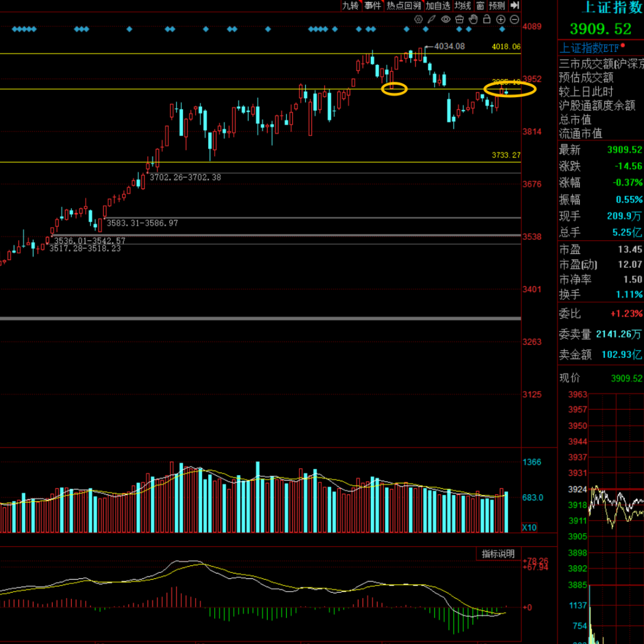Zoom in with plus circle icon
The width and height of the screenshot is (644, 644).
click(x=501, y=19)
